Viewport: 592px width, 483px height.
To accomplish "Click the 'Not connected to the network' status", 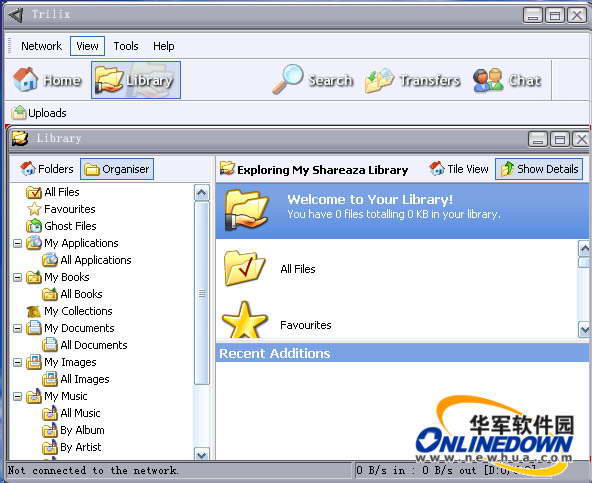I will pyautogui.click(x=92, y=471).
